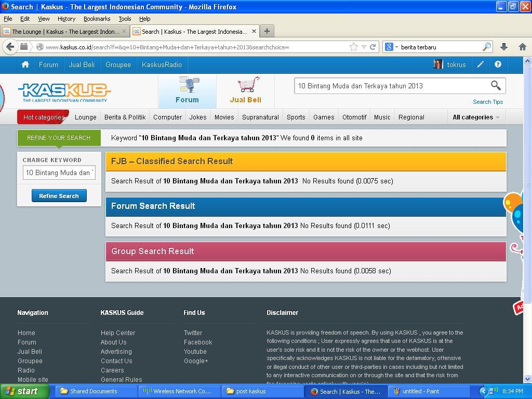Open KaskusRadio from the navbar
This screenshot has height=399, width=532.
pyautogui.click(x=162, y=64)
